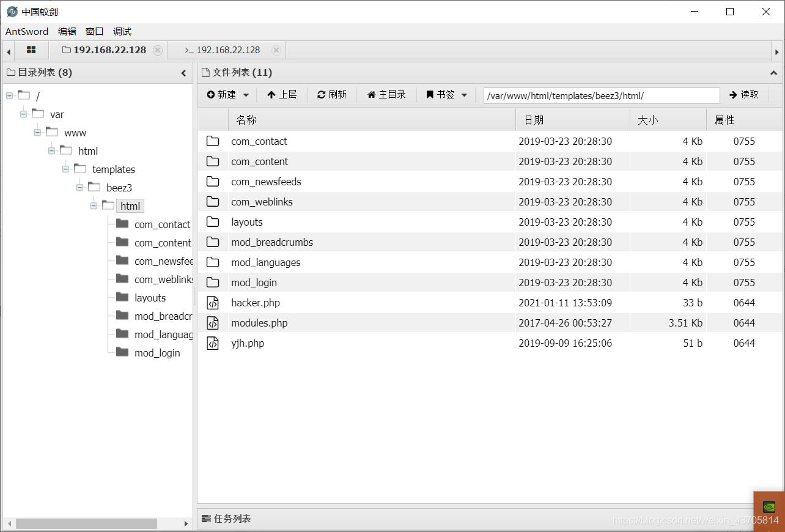Sort by the 名称 column header
The height and width of the screenshot is (532, 785).
[x=372, y=120]
